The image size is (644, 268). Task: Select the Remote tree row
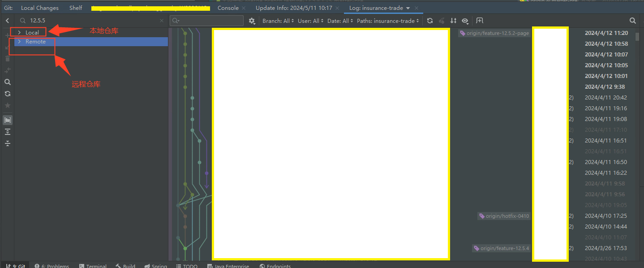tap(91, 41)
